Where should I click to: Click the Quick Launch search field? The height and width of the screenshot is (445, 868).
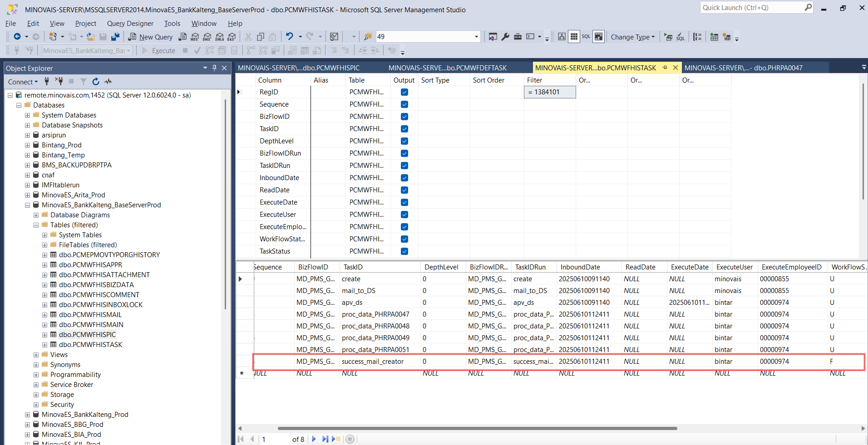(756, 8)
